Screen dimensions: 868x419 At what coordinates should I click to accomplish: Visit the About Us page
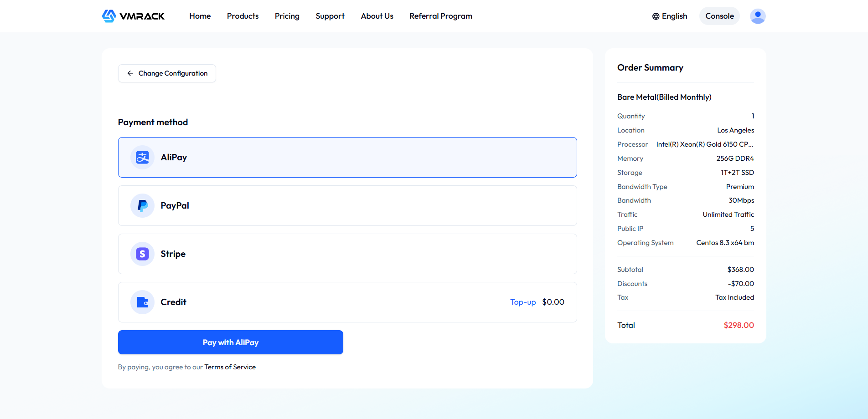[x=377, y=16]
